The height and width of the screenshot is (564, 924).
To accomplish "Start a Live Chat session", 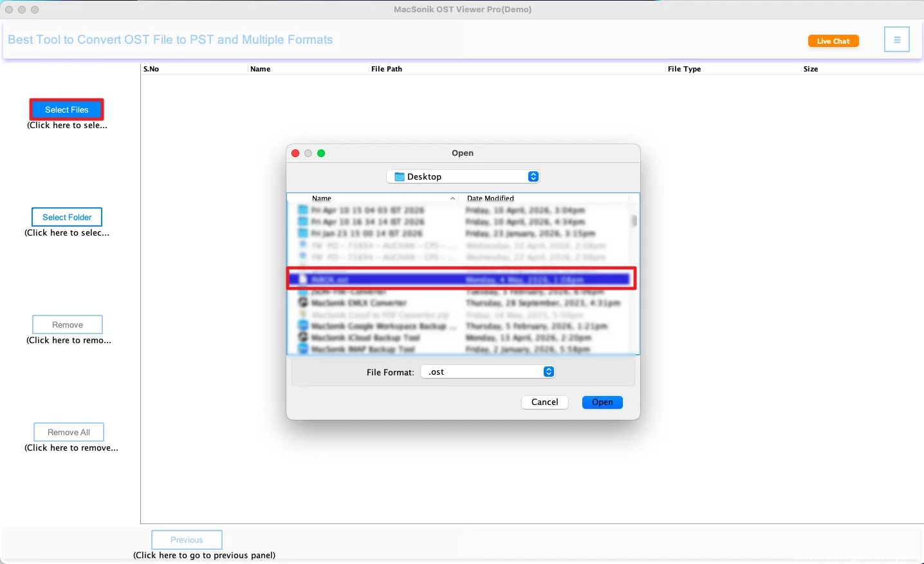I will click(x=834, y=41).
